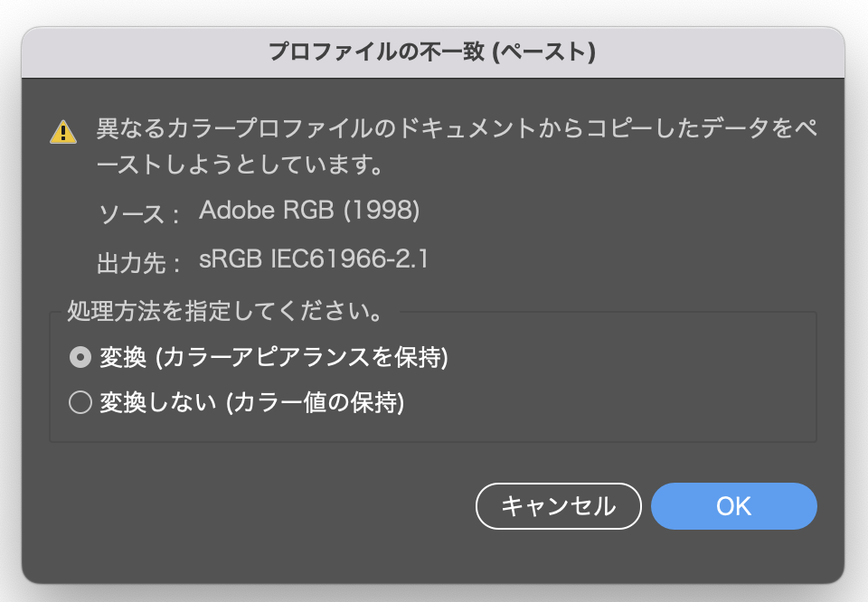Image resolution: width=868 pixels, height=602 pixels.
Task: Click the sRGB IEC61966-2.1 destination profile text
Action: (x=313, y=260)
